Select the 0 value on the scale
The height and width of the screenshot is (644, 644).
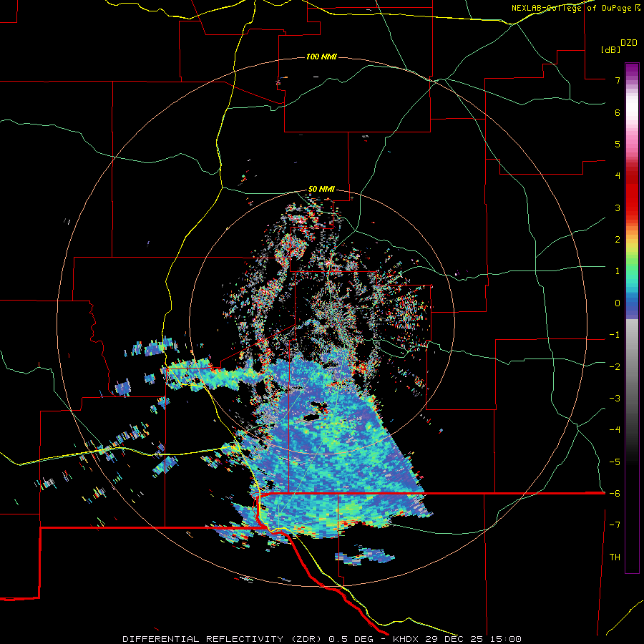(x=618, y=303)
